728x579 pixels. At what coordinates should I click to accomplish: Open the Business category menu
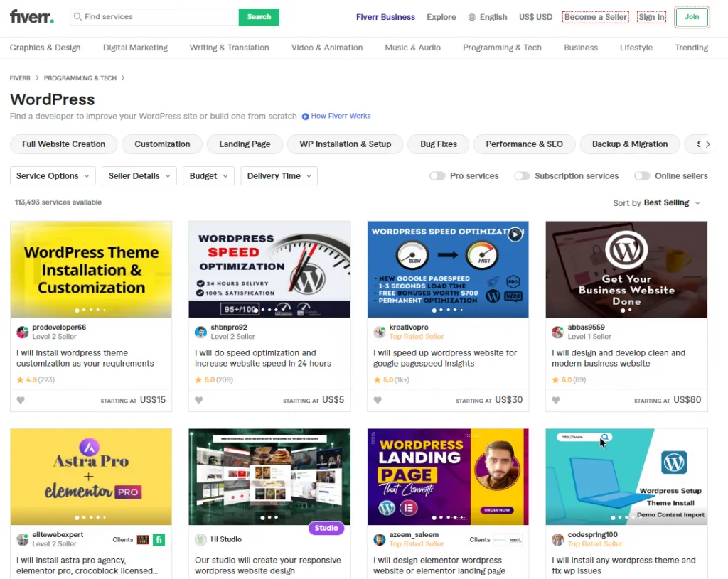coord(580,48)
